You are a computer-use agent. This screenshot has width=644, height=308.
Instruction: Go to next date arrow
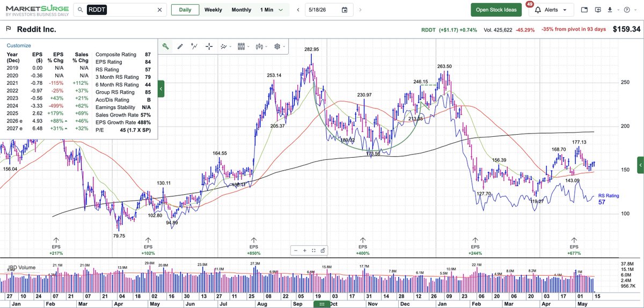pos(361,10)
